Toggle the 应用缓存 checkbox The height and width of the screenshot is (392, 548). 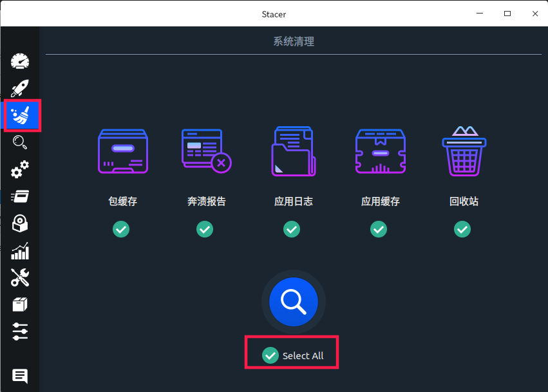point(379,229)
